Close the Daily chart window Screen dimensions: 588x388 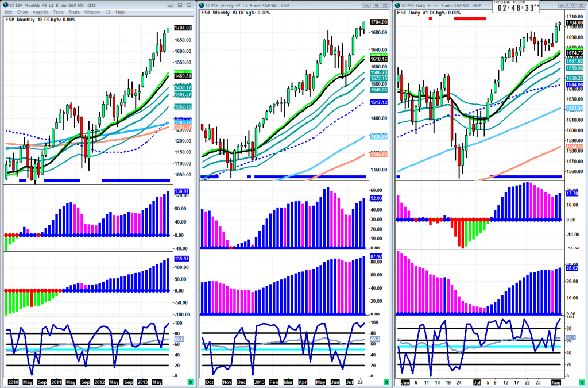point(580,5)
